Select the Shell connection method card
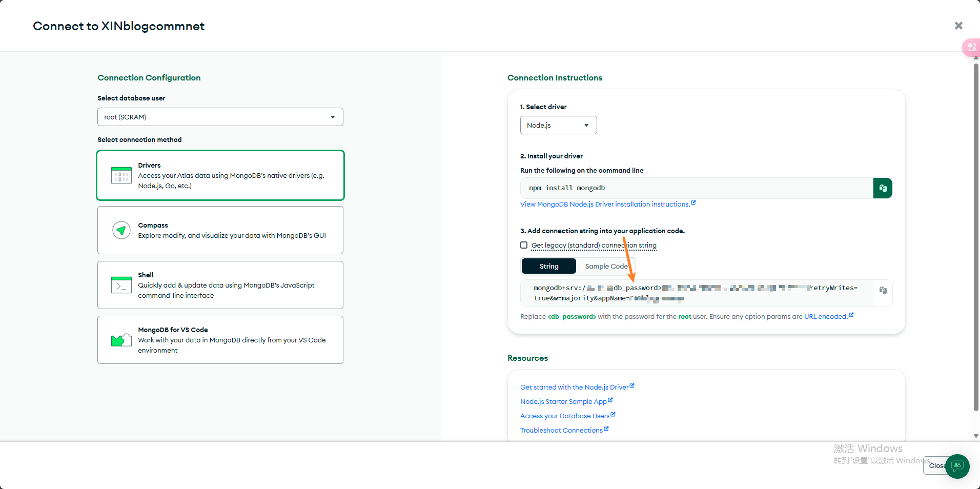Viewport: 980px width, 489px height. [220, 285]
